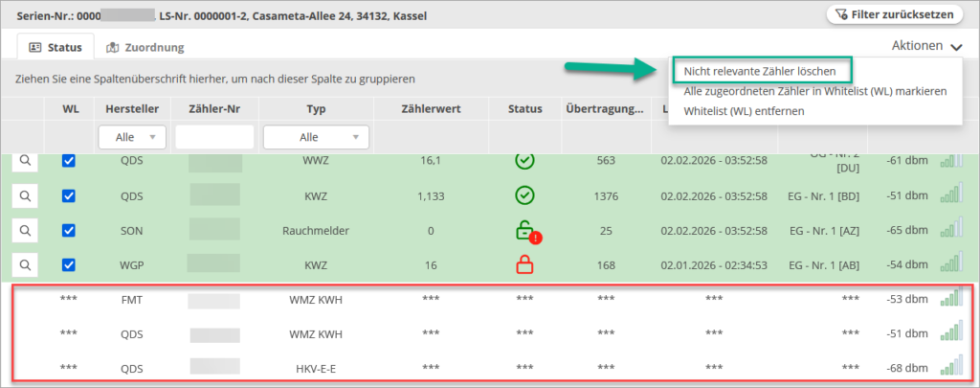Image resolution: width=980 pixels, height=388 pixels.
Task: Toggle whitelist checkbox in SON Rauchmelder row
Action: tap(69, 230)
